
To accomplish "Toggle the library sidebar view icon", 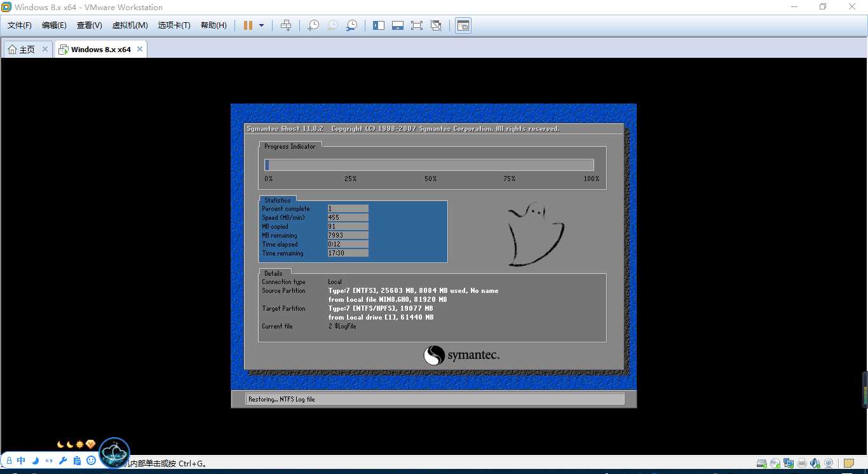I will pyautogui.click(x=379, y=25).
